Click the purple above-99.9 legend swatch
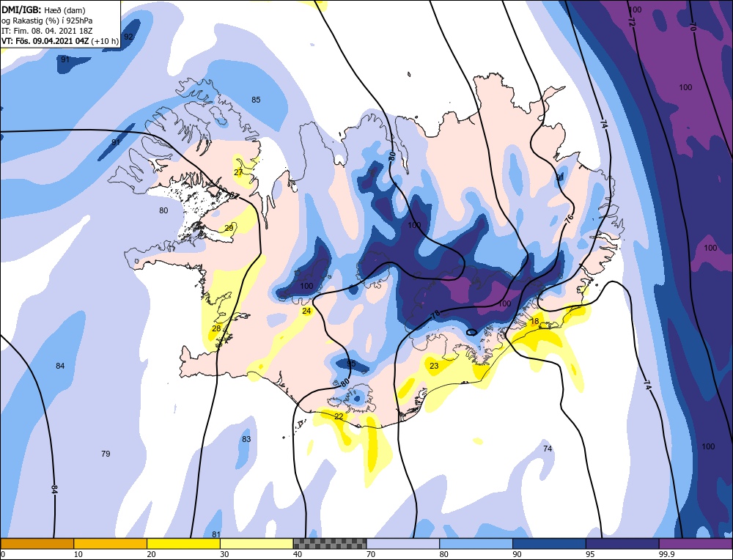This screenshot has width=733, height=560. (696, 544)
